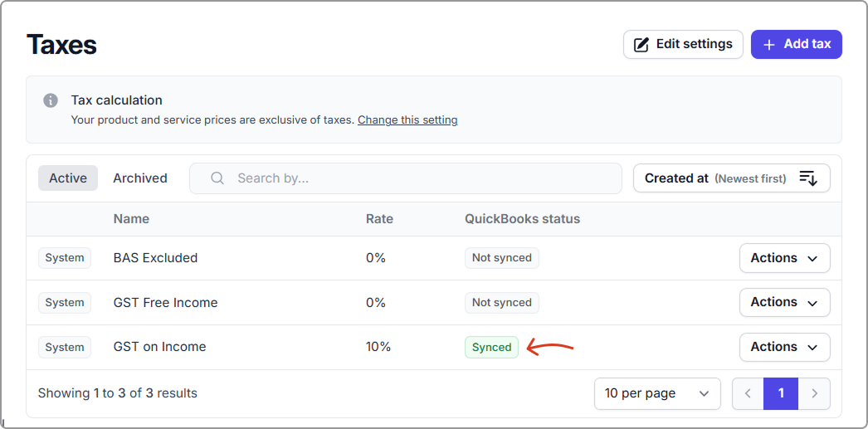Select the Active tab
This screenshot has height=429, width=868.
68,178
